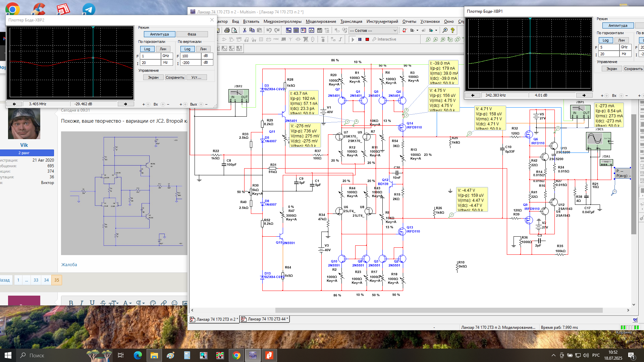Select horizontal Log scale in XBP2 plotter
This screenshot has width=644, height=362.
click(147, 49)
